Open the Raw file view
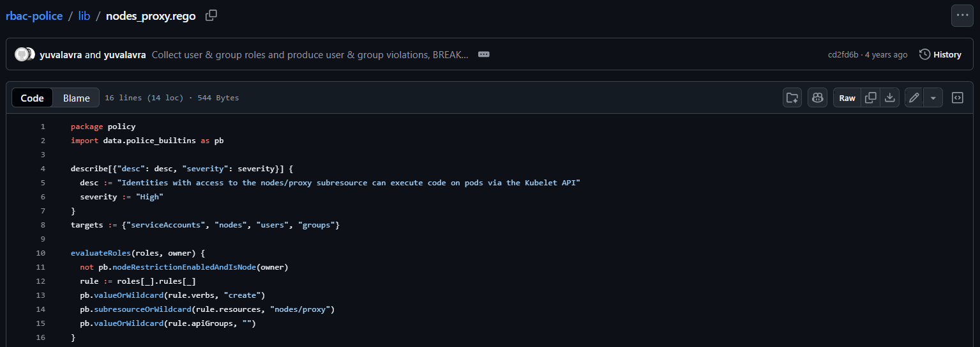The width and height of the screenshot is (980, 347). [x=847, y=98]
